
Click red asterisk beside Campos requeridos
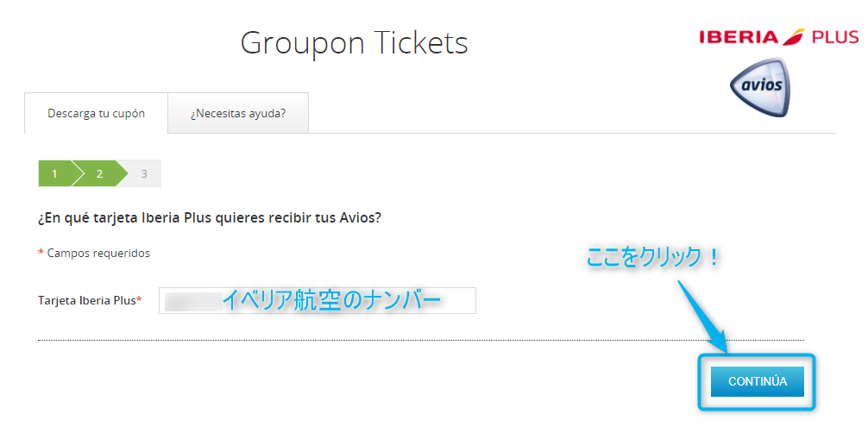point(41,253)
